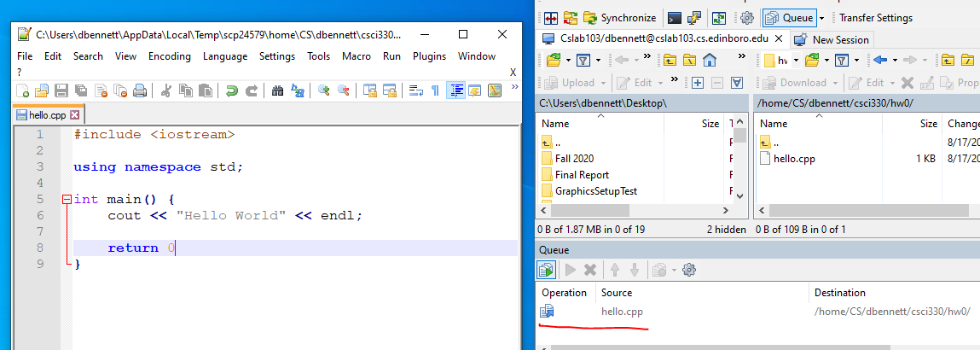Toggle process queue icon in Queue panel
The width and height of the screenshot is (980, 350).
click(547, 270)
